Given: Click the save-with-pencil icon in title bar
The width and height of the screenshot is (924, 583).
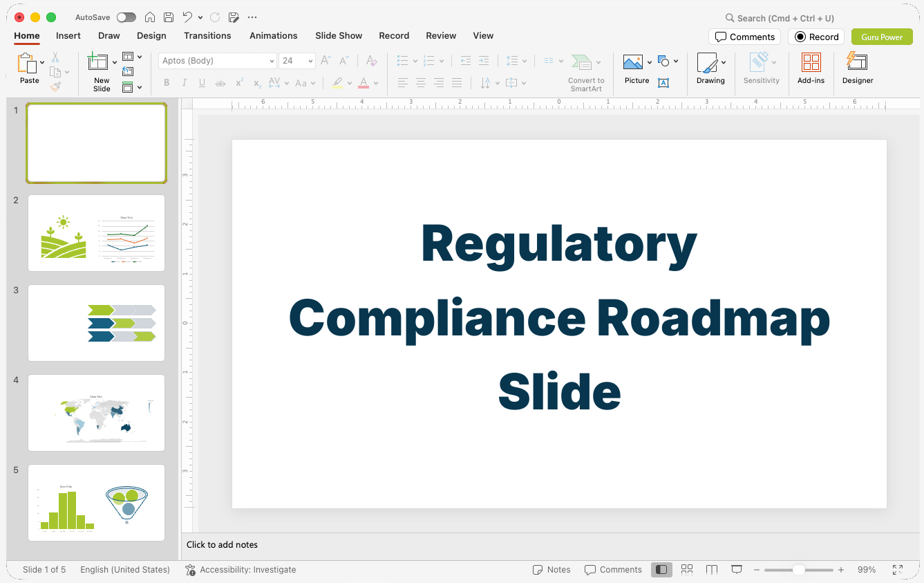Looking at the screenshot, I should (x=234, y=17).
